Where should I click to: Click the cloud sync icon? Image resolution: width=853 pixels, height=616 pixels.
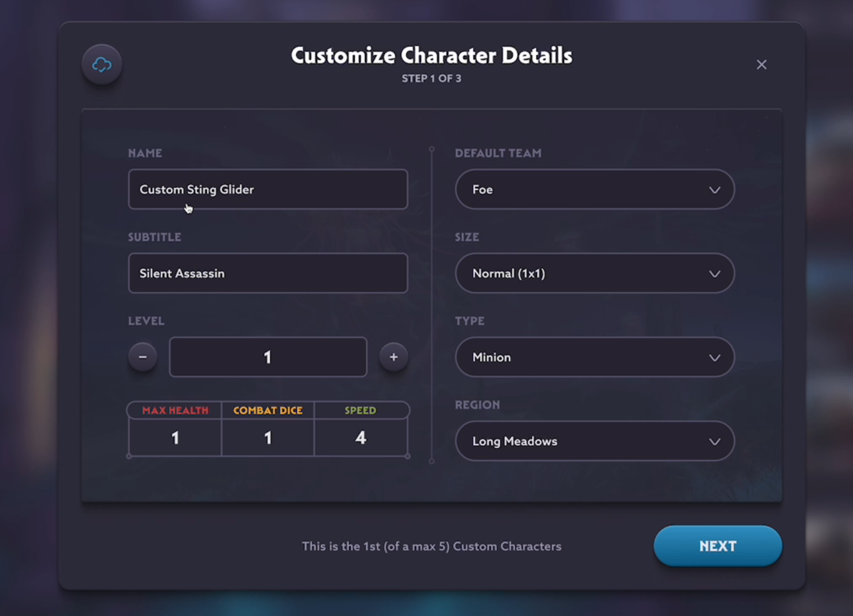click(x=102, y=64)
